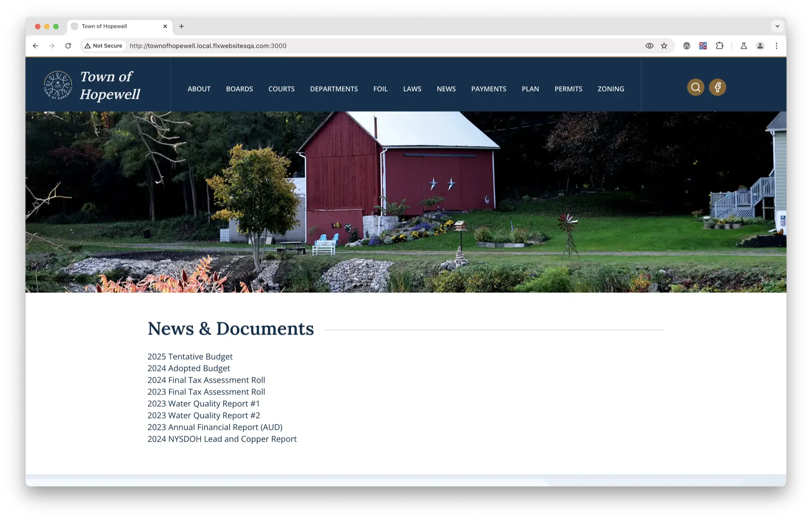Open the Chrome three-dot menu

(776, 46)
